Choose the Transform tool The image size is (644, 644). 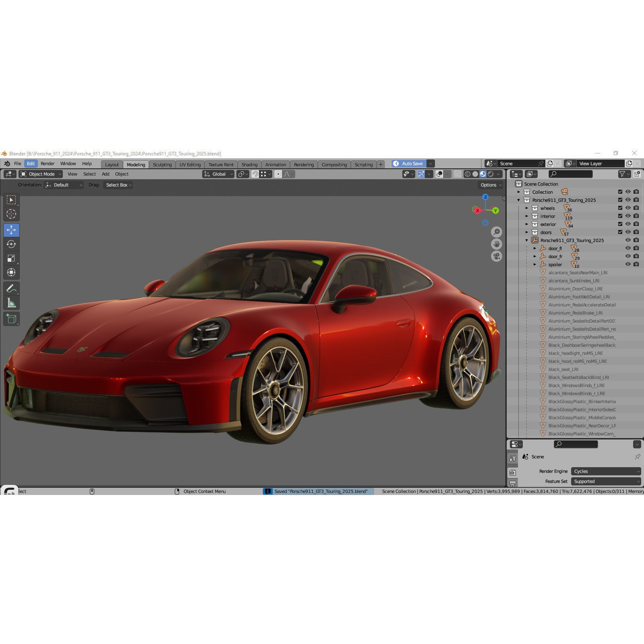[x=11, y=272]
